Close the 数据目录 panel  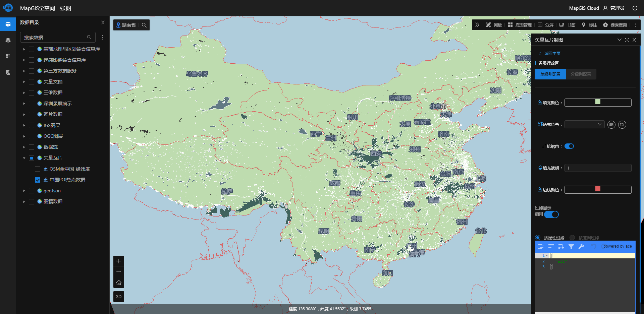(103, 22)
